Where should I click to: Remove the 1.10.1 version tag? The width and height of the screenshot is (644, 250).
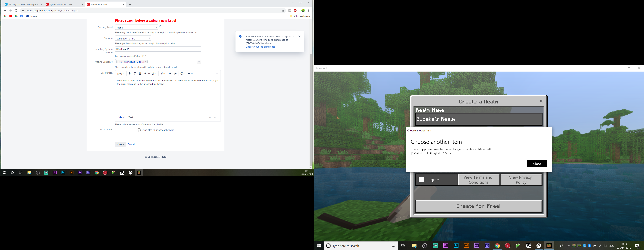(146, 62)
